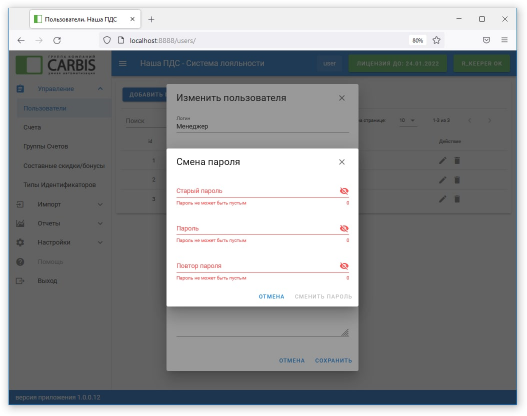Click the shield tracking protection icon
The height and width of the screenshot is (416, 527).
click(107, 40)
